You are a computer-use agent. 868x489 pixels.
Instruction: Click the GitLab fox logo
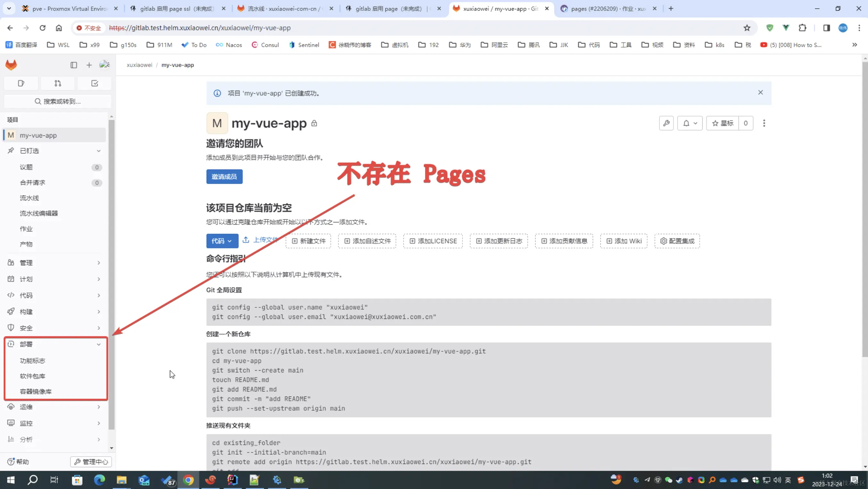coord(11,65)
